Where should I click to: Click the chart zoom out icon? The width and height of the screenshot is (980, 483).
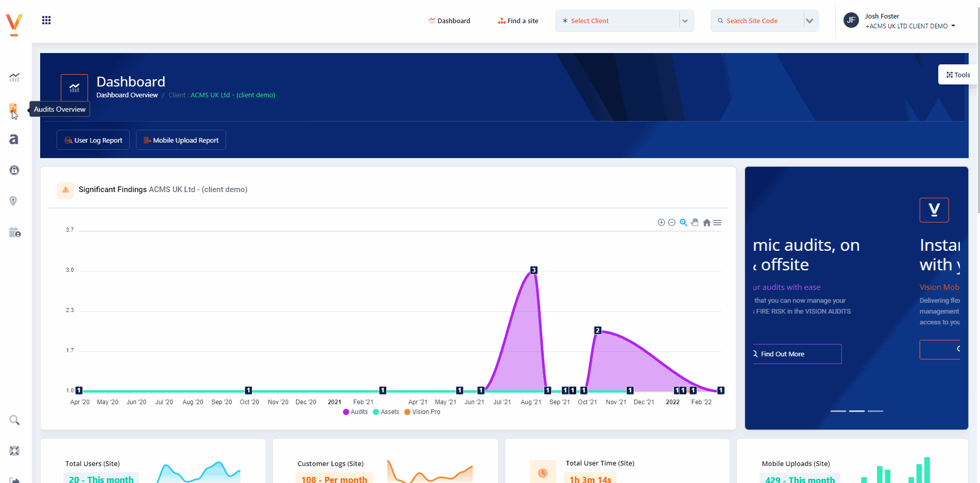(672, 222)
